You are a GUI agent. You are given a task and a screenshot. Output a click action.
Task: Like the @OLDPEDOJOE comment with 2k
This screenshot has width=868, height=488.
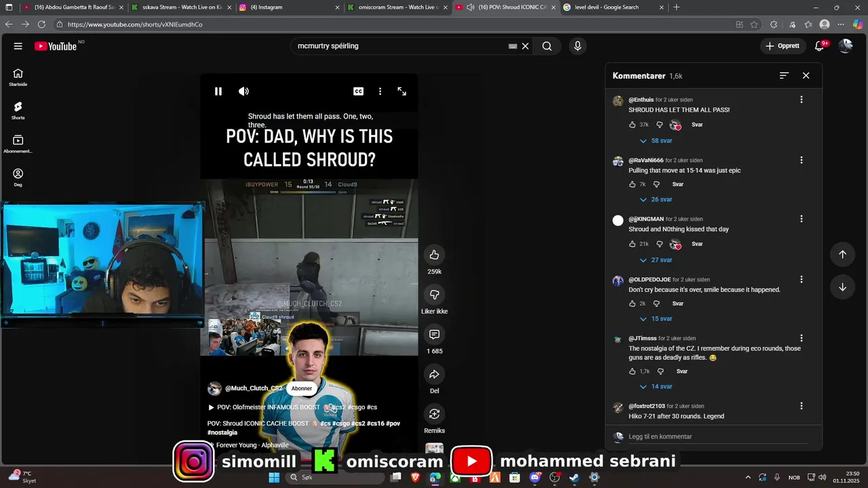pyautogui.click(x=632, y=304)
